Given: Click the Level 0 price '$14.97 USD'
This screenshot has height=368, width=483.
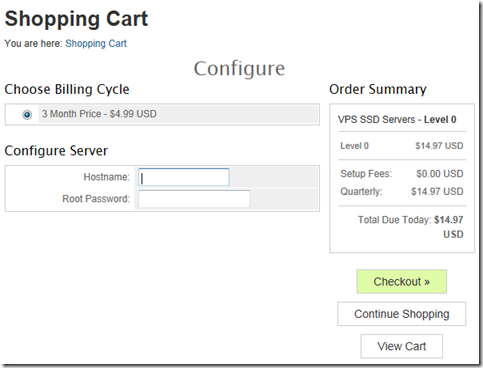Looking at the screenshot, I should coord(439,146).
